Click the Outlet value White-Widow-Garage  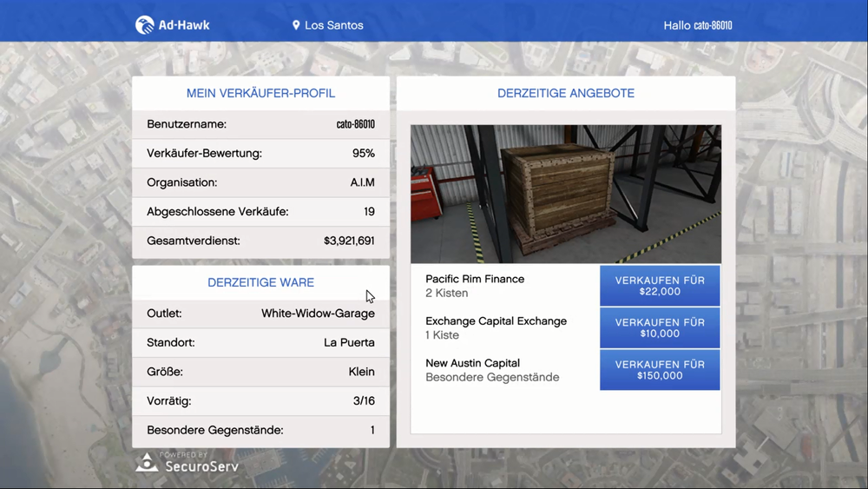point(318,314)
